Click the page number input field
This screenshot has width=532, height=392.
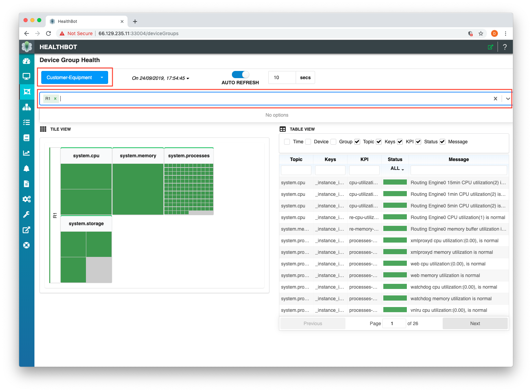coord(394,323)
